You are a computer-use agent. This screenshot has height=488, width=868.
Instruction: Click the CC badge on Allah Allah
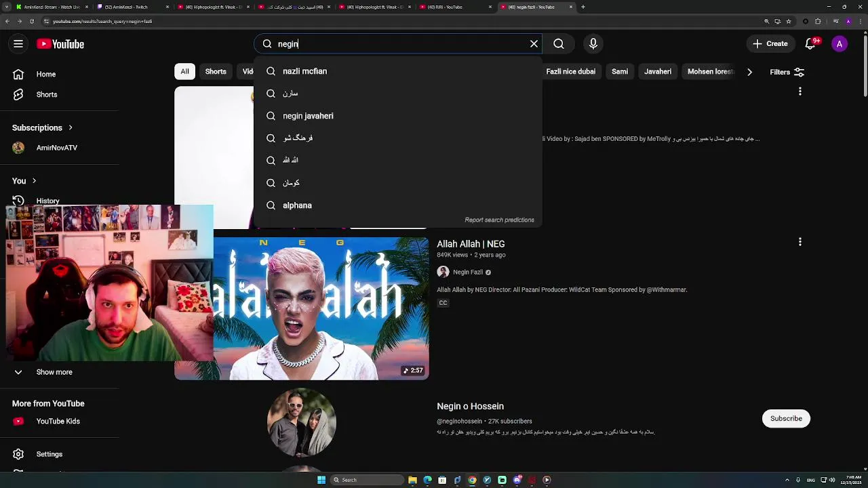tap(443, 303)
